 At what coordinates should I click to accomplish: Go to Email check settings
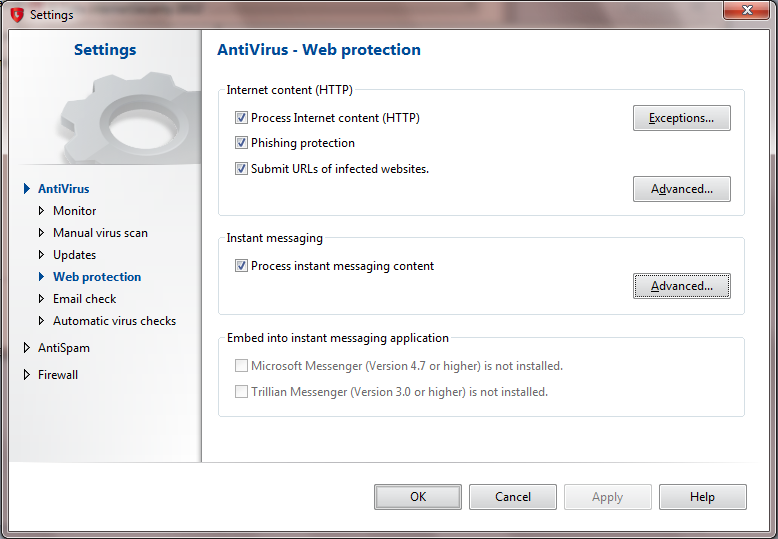point(84,299)
